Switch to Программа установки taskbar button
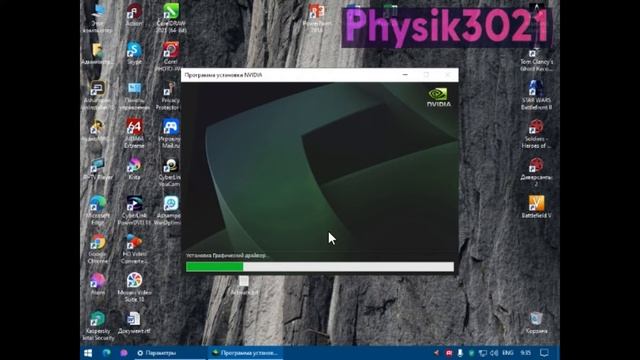The image size is (640, 360). 245,353
